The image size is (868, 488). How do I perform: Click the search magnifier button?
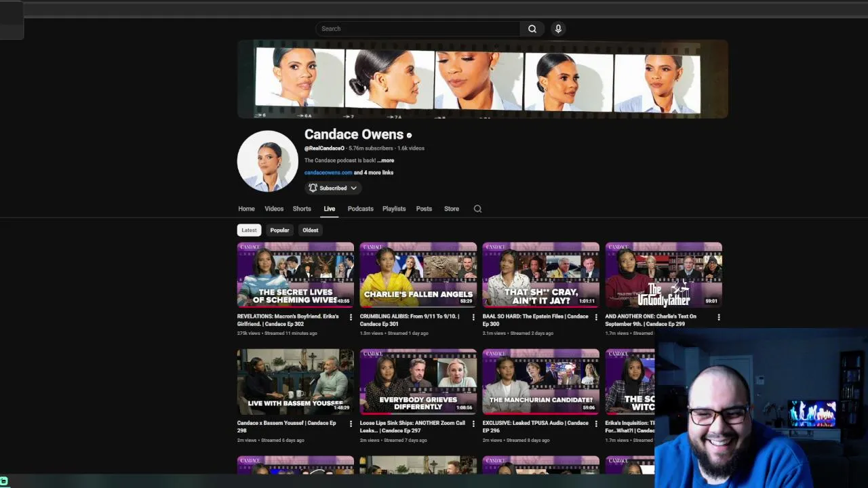point(532,28)
